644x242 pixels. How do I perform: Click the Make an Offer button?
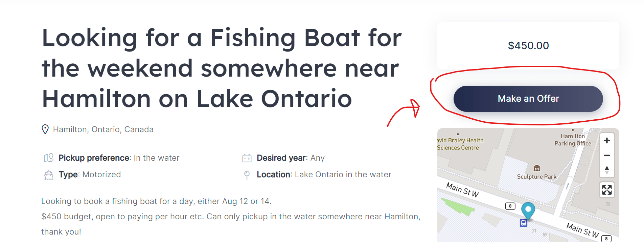(x=528, y=99)
